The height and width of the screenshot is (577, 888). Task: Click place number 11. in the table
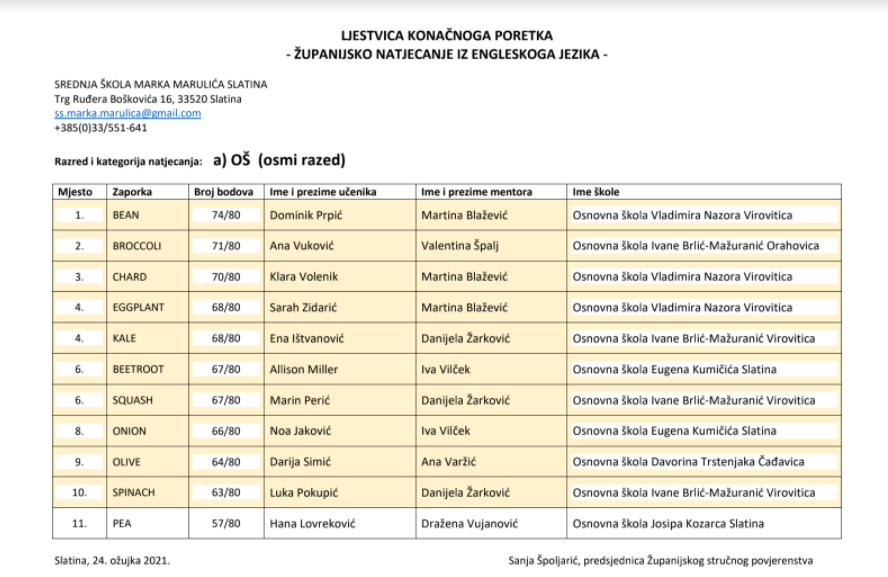(x=79, y=524)
